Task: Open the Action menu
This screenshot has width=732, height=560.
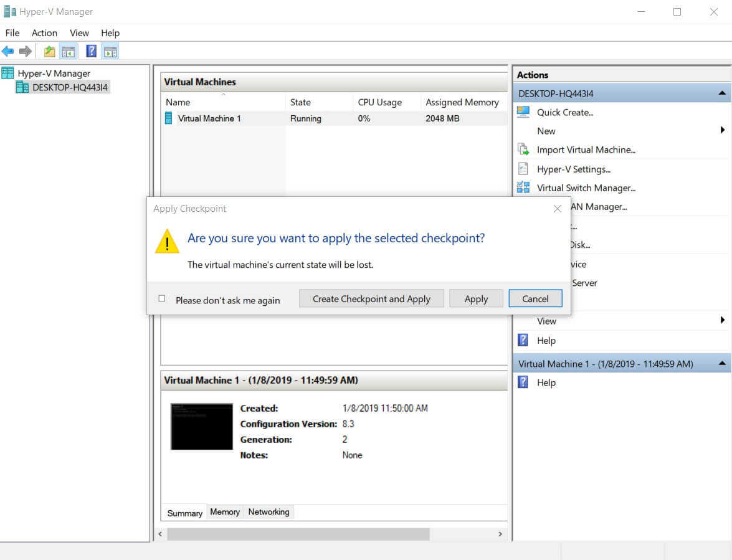Action: (x=44, y=33)
